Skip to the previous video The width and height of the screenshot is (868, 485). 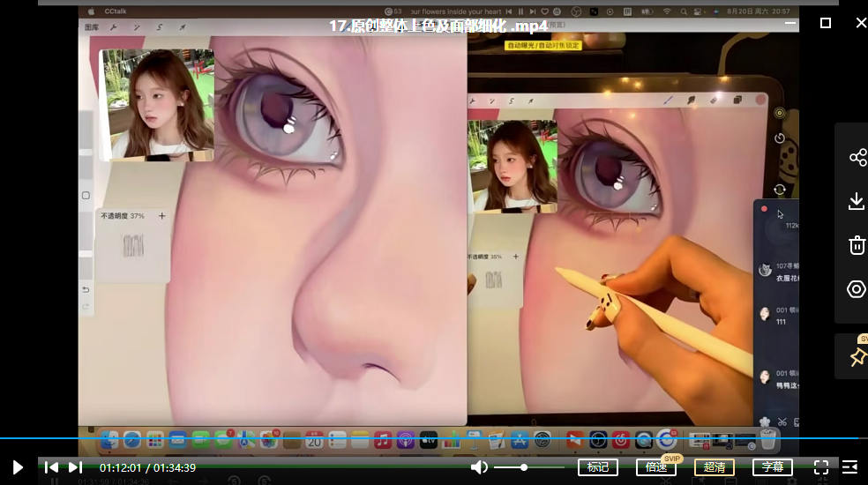click(x=51, y=467)
